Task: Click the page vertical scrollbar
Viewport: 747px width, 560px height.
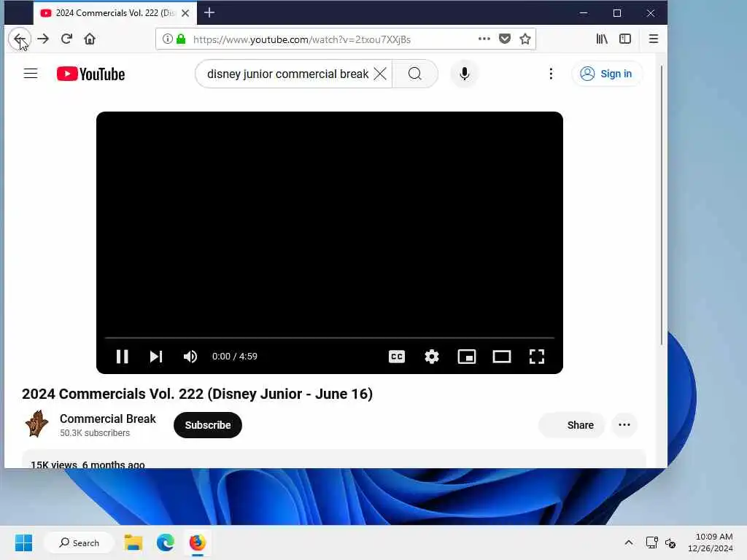Action: [661, 205]
